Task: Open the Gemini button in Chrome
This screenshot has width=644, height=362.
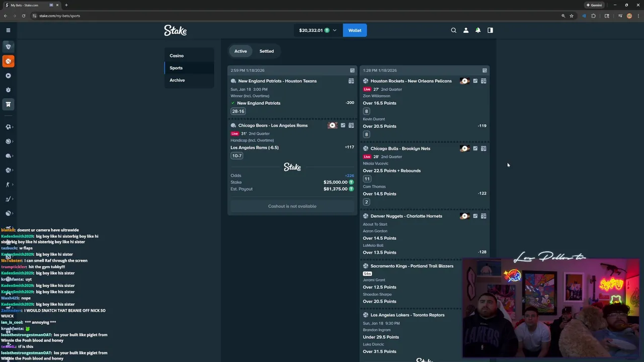Action: click(594, 5)
